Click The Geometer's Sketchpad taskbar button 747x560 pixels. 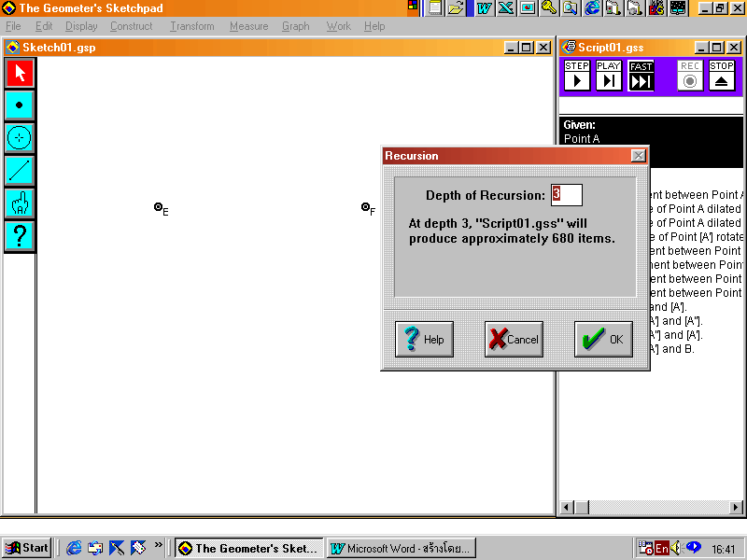click(248, 549)
